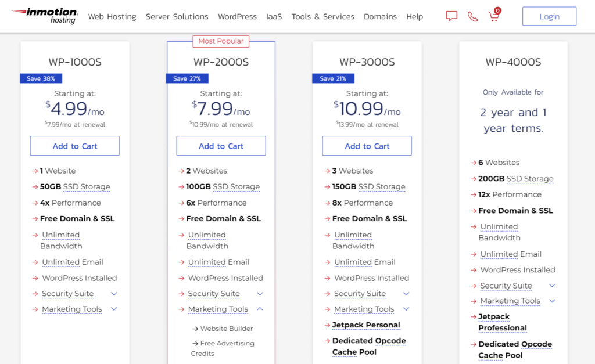Open the IaaS menu

274,17
